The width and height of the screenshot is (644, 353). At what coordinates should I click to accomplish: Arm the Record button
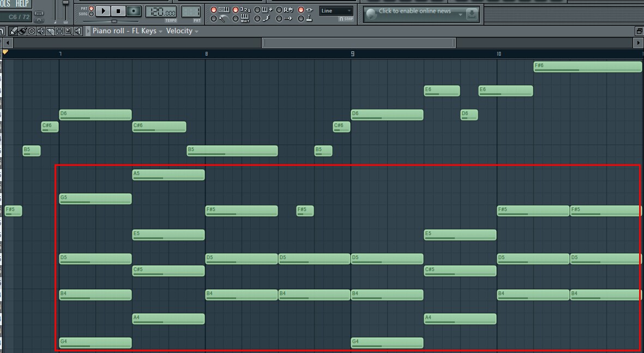tap(134, 11)
